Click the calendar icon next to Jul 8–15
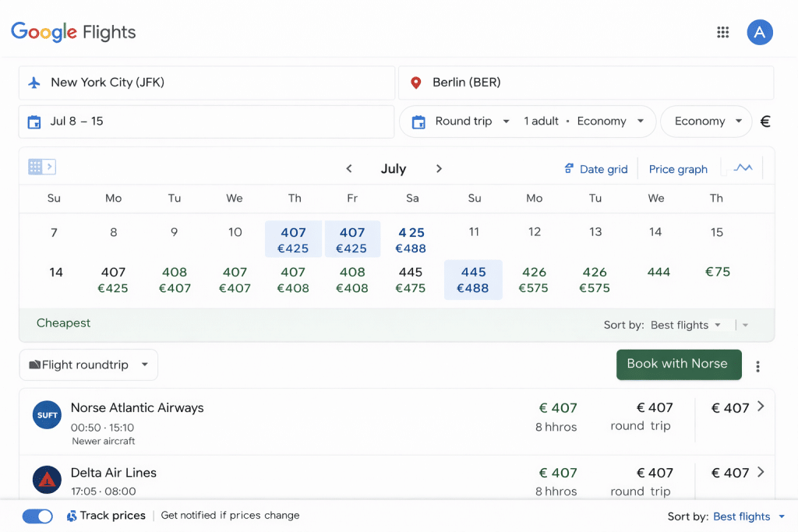Screen dimensions: 798x532 [x=33, y=122]
